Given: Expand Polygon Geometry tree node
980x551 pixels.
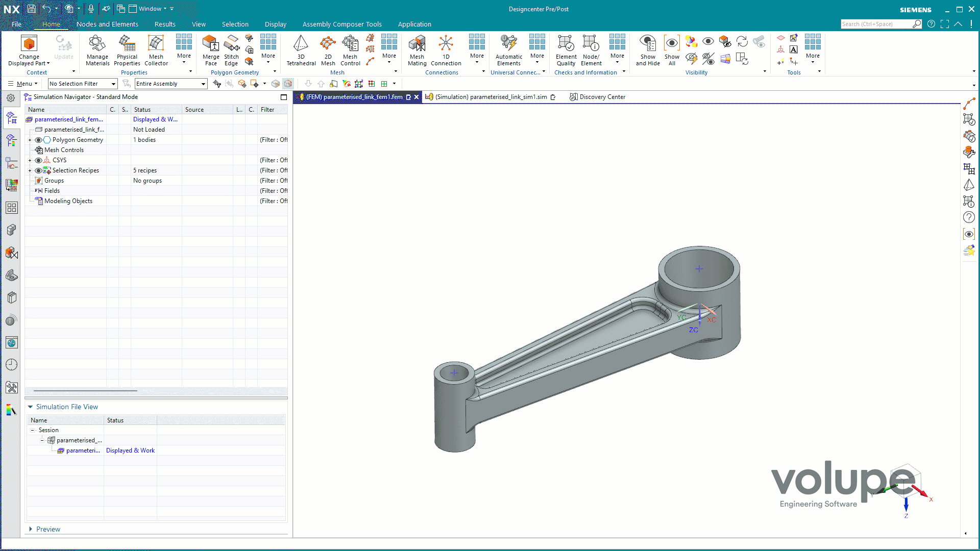Looking at the screenshot, I should point(30,140).
